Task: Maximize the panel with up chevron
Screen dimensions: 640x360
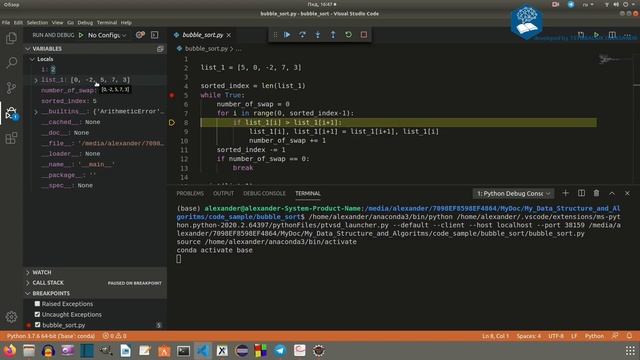Action: tap(612, 193)
